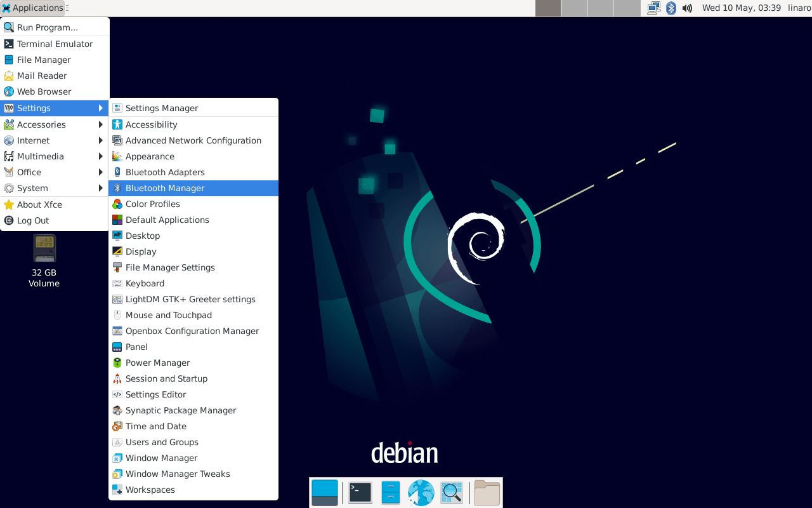The image size is (812, 508).
Task: Expand the System submenu arrow
Action: (x=100, y=188)
